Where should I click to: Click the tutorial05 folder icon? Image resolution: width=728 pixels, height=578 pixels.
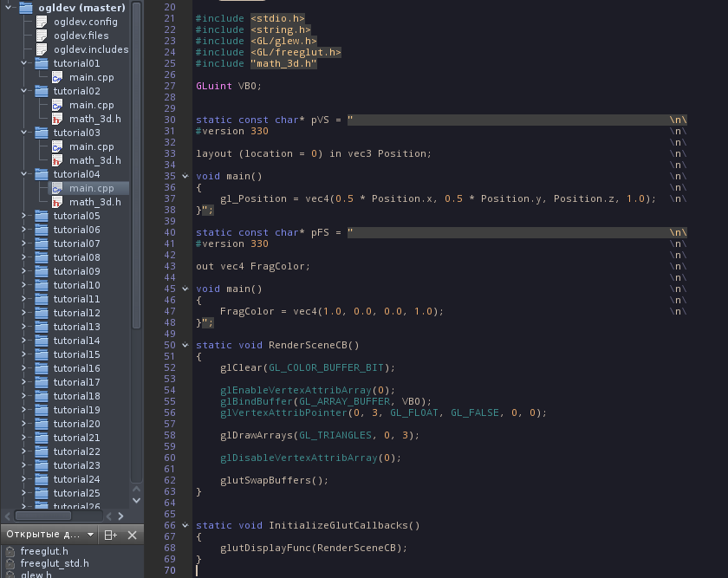(42, 216)
